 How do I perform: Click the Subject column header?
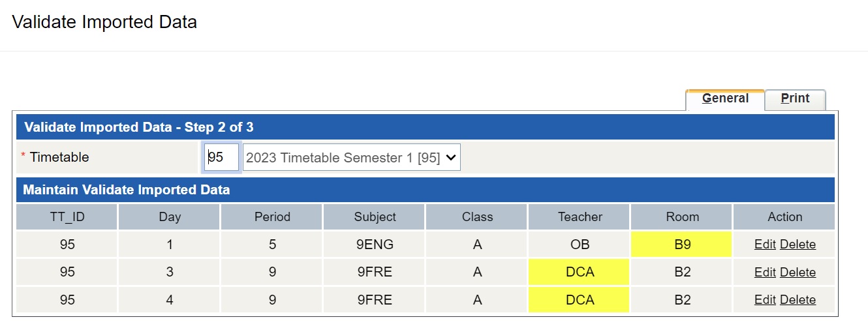coord(375,217)
